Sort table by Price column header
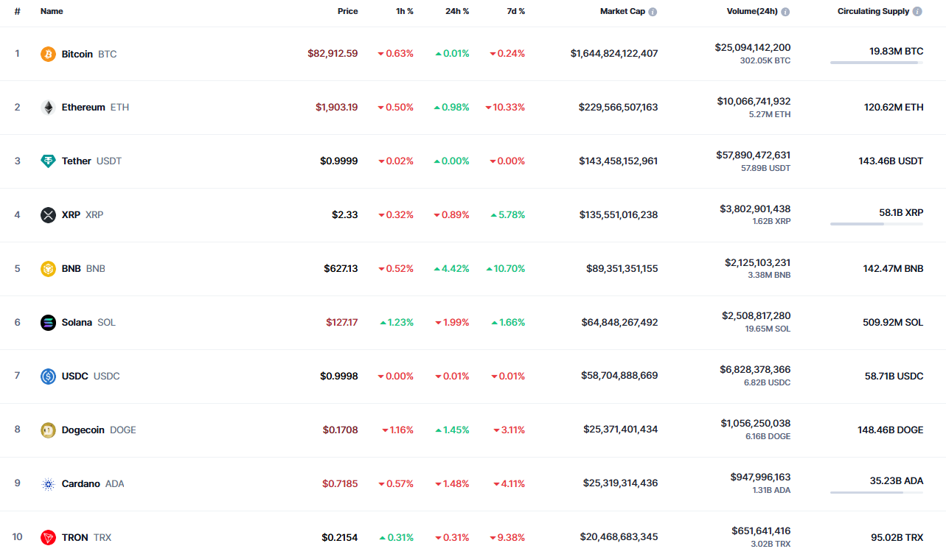The width and height of the screenshot is (946, 560). (348, 12)
